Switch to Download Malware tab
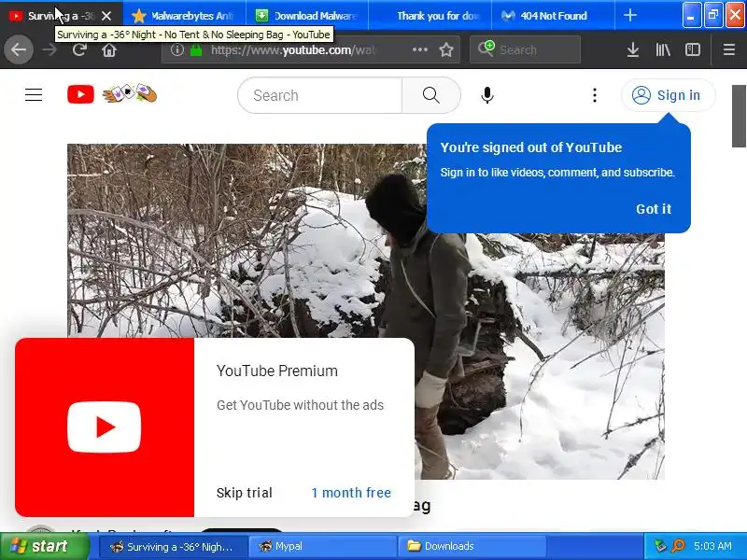The height and width of the screenshot is (560, 747). [307, 16]
